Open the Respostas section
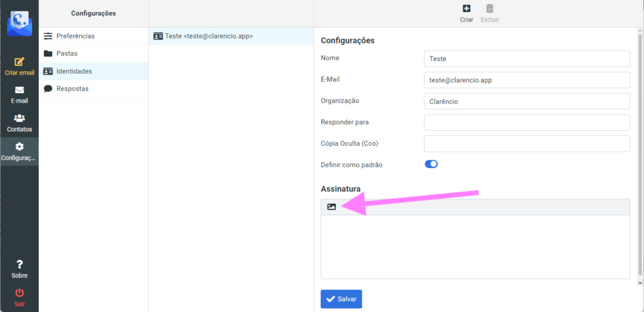Viewport: 644px width, 312px height. coord(94,89)
